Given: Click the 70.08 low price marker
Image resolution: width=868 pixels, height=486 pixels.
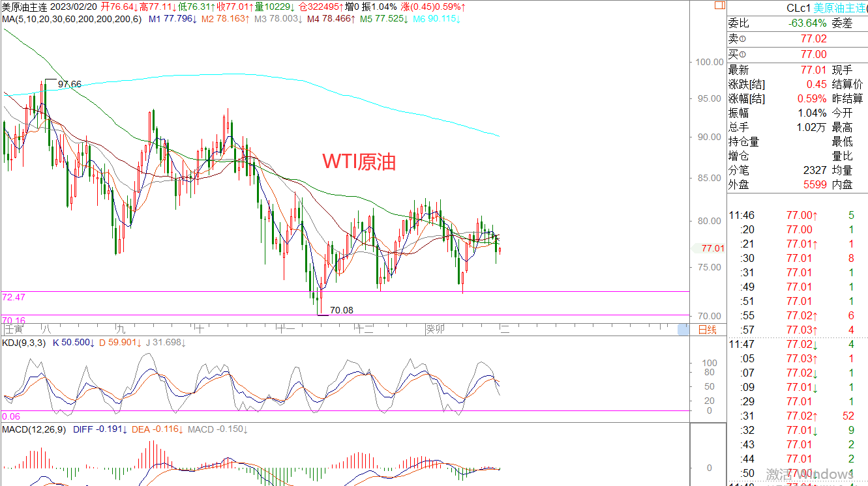Looking at the screenshot, I should [x=342, y=310].
